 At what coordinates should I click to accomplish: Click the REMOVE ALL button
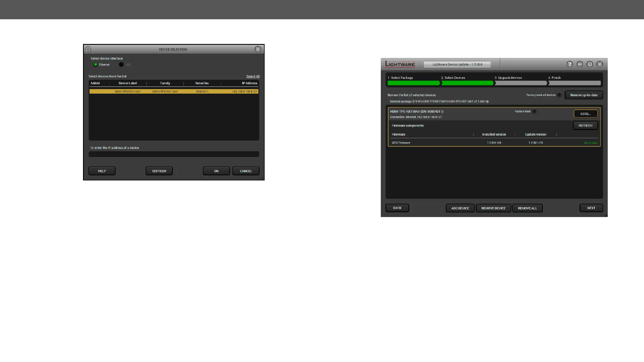point(527,208)
